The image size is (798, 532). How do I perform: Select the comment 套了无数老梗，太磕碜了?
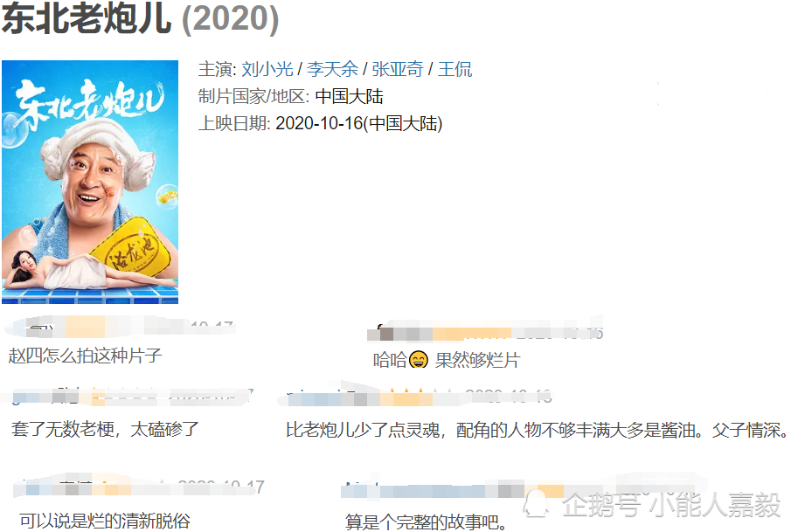pyautogui.click(x=105, y=429)
